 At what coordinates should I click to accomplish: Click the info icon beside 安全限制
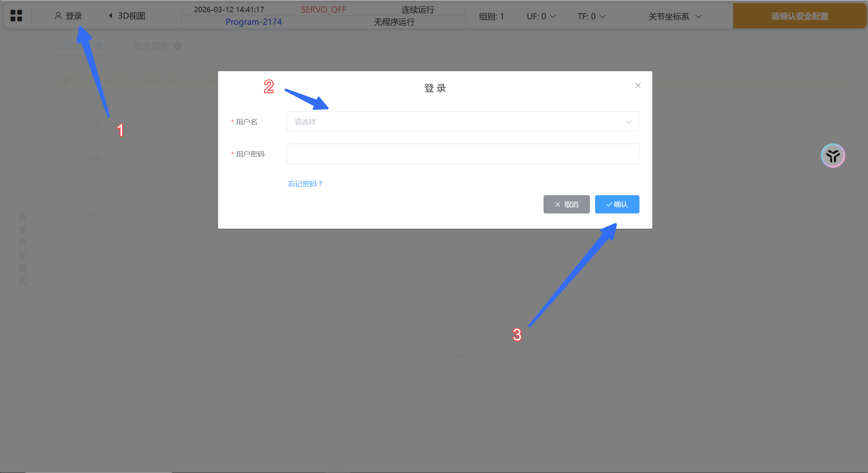click(x=177, y=45)
